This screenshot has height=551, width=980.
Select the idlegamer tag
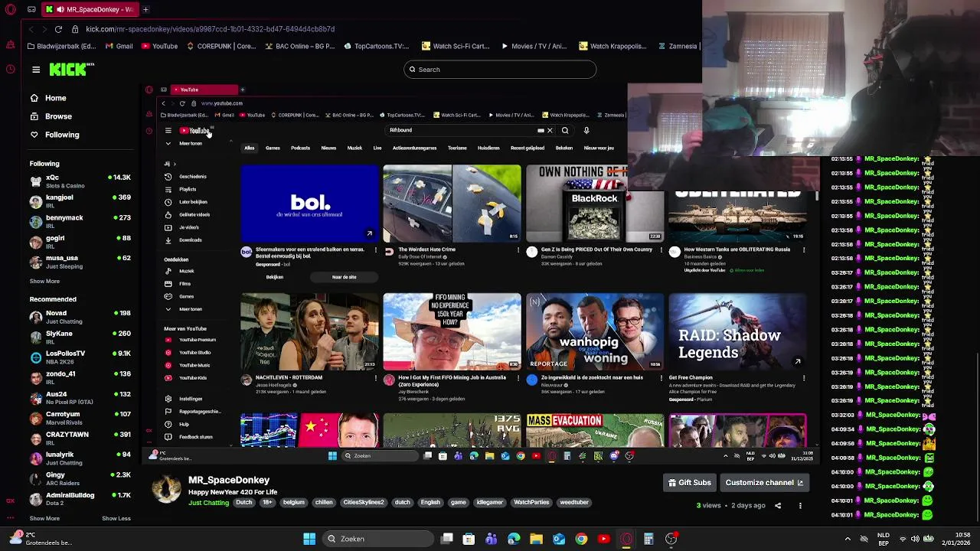coord(490,503)
